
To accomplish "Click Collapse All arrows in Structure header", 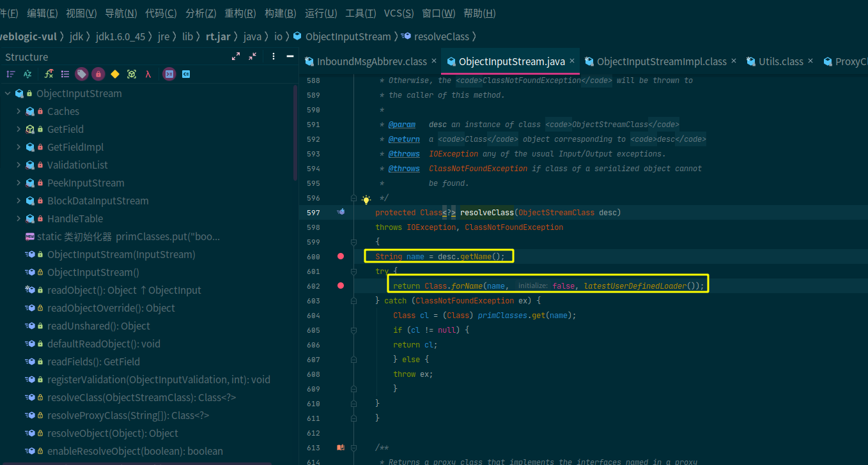I will [x=252, y=57].
